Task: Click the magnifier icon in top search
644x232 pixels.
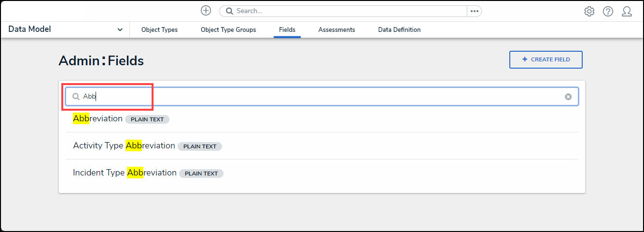Action: (229, 11)
